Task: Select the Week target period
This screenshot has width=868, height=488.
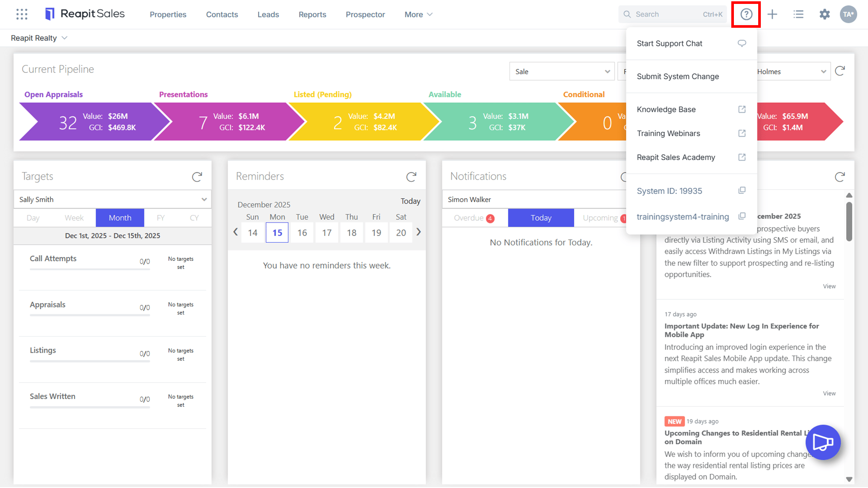Action: (74, 218)
